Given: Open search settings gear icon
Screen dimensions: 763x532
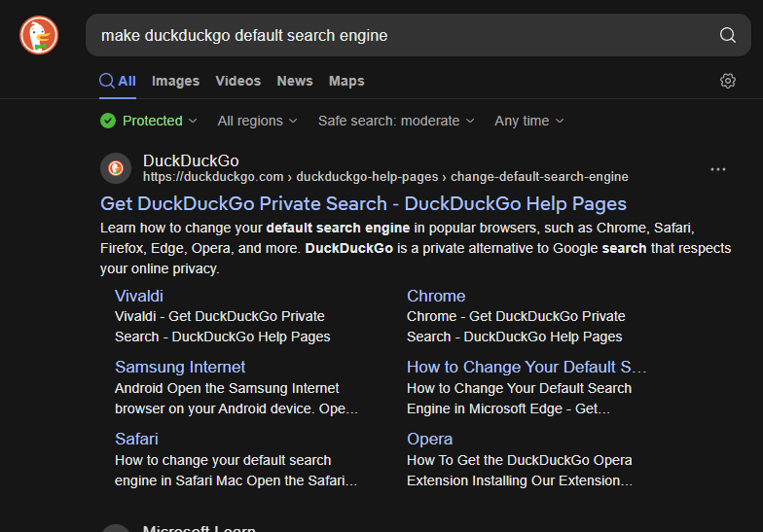Looking at the screenshot, I should [728, 81].
